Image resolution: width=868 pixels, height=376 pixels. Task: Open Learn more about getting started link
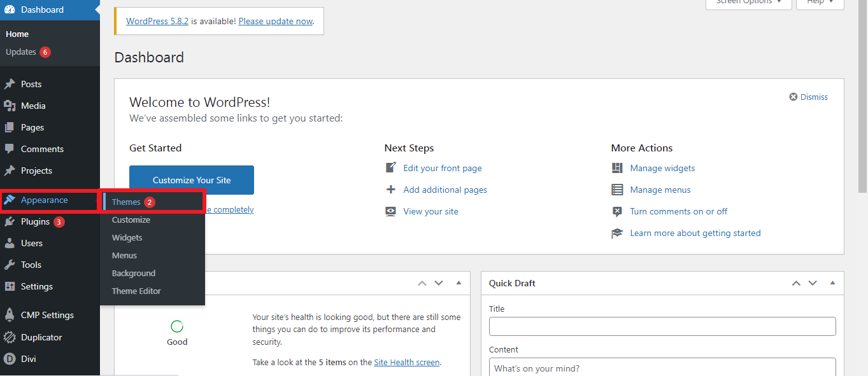coord(695,233)
